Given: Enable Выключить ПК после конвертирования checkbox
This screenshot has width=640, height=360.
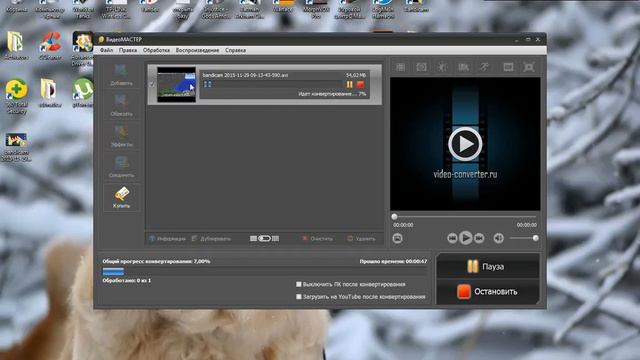Looking at the screenshot, I should (299, 284).
